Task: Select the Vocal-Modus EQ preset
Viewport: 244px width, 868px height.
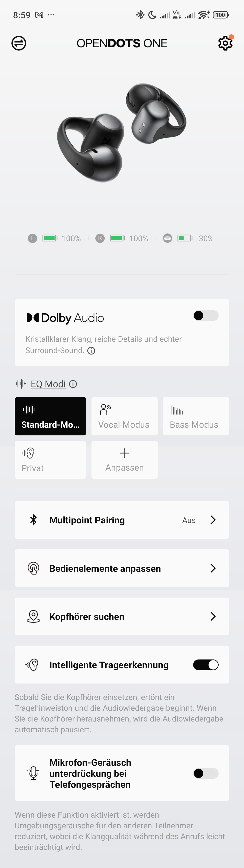Action: [125, 416]
